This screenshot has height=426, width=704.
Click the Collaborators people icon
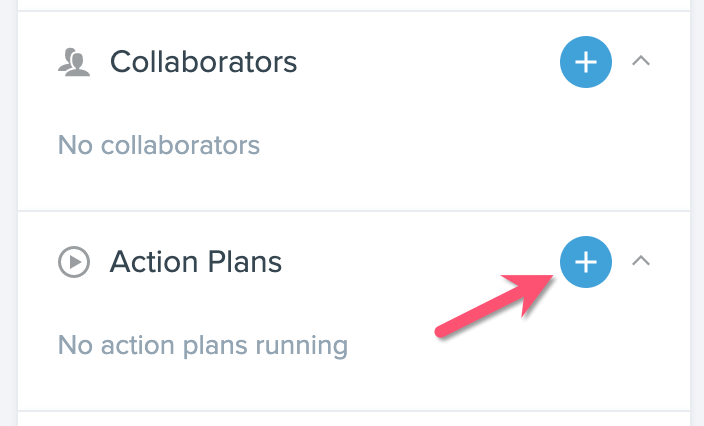tap(74, 62)
